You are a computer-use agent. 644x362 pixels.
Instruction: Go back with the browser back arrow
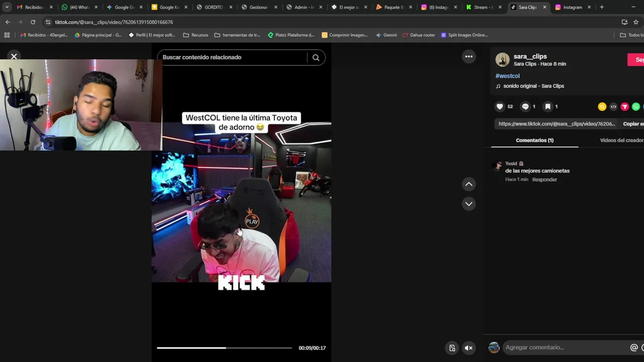tap(8, 22)
